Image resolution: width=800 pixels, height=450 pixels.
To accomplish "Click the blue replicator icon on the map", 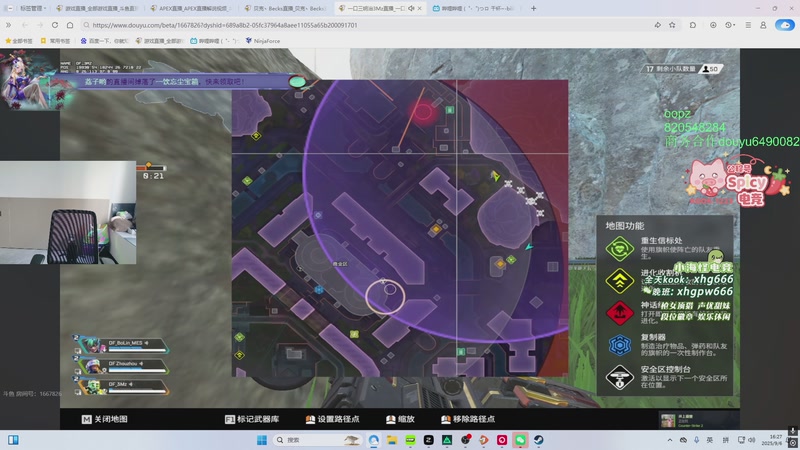I will 319,290.
